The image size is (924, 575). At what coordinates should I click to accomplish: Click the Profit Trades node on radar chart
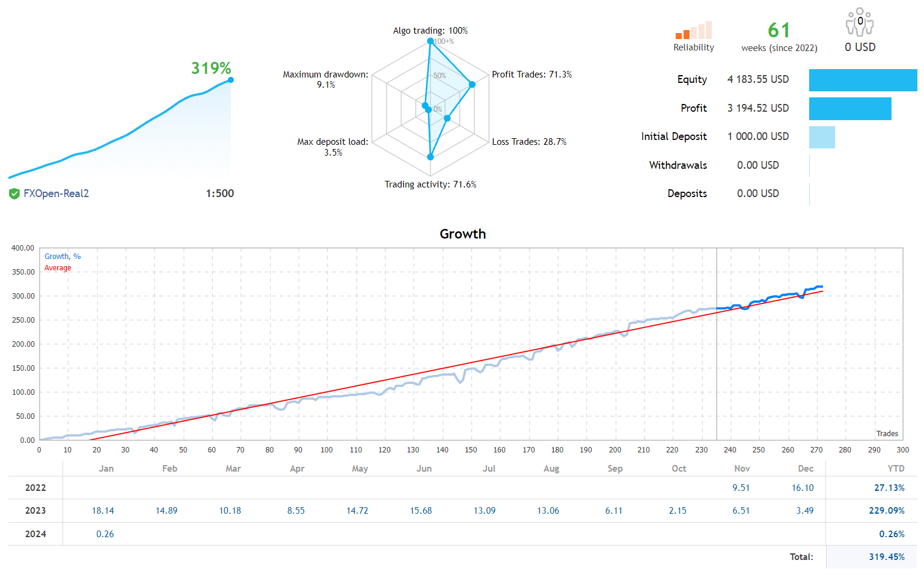[473, 84]
